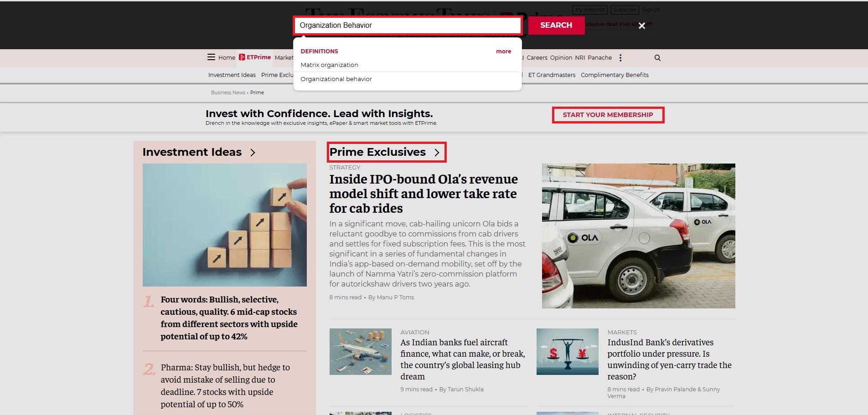This screenshot has height=415, width=868.
Task: Click the SEARCH button
Action: point(556,26)
